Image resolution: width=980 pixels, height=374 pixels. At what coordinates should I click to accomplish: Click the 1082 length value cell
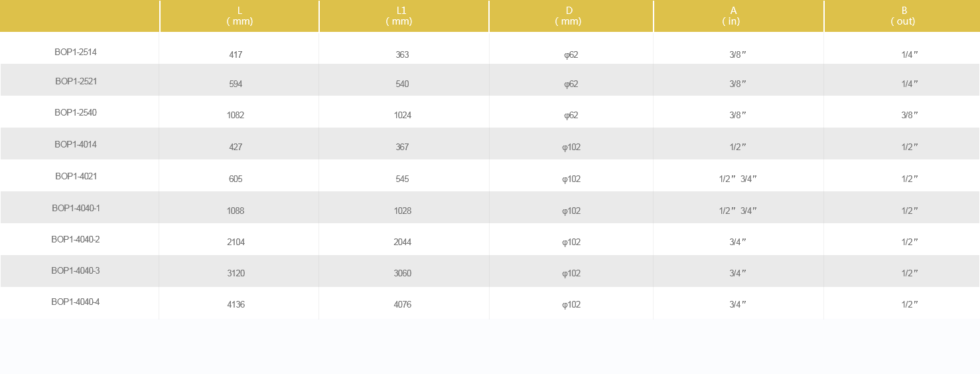(236, 116)
